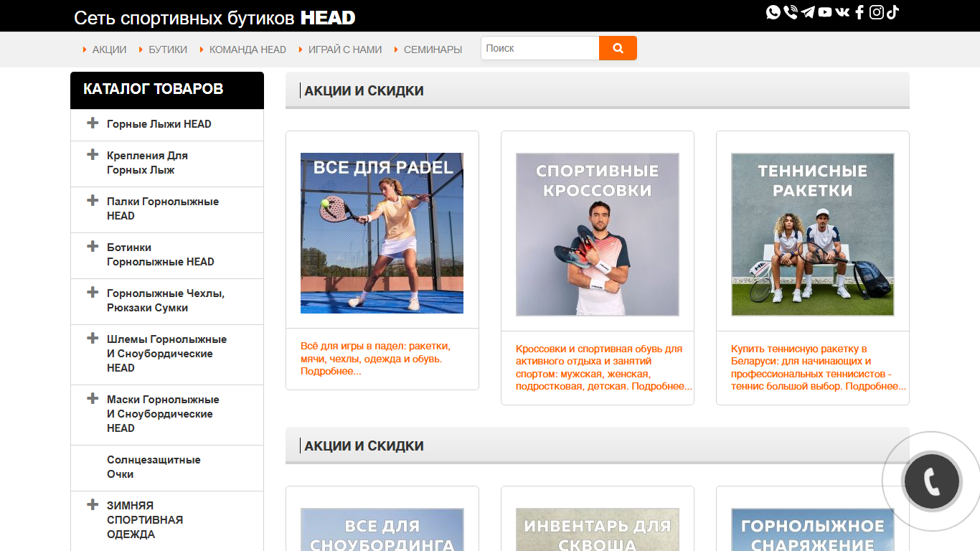Expand Палки Горнолыжные HEAD plus icon
Viewport: 980px width, 551px height.
[x=93, y=200]
